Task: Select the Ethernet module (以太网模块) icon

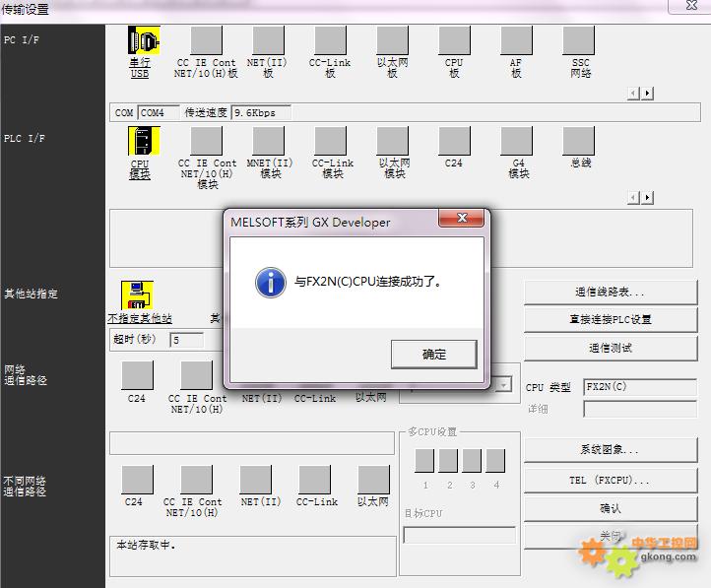Action: 393,141
